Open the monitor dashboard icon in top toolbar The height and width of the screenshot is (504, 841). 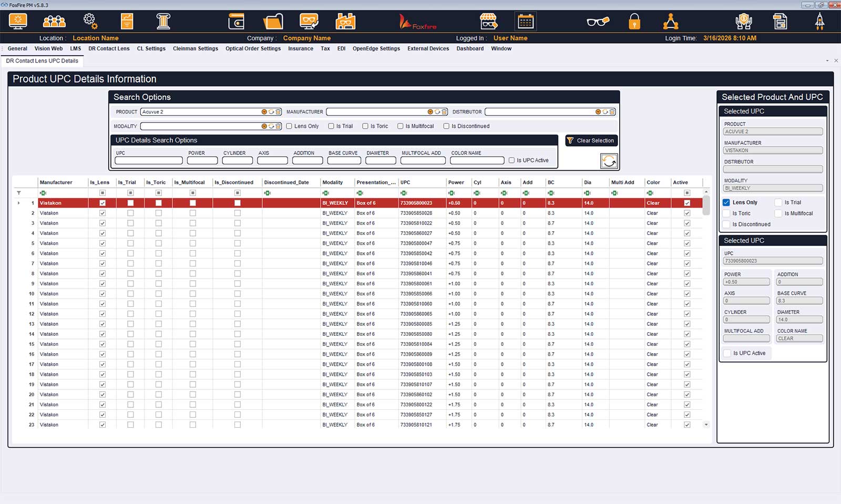18,22
